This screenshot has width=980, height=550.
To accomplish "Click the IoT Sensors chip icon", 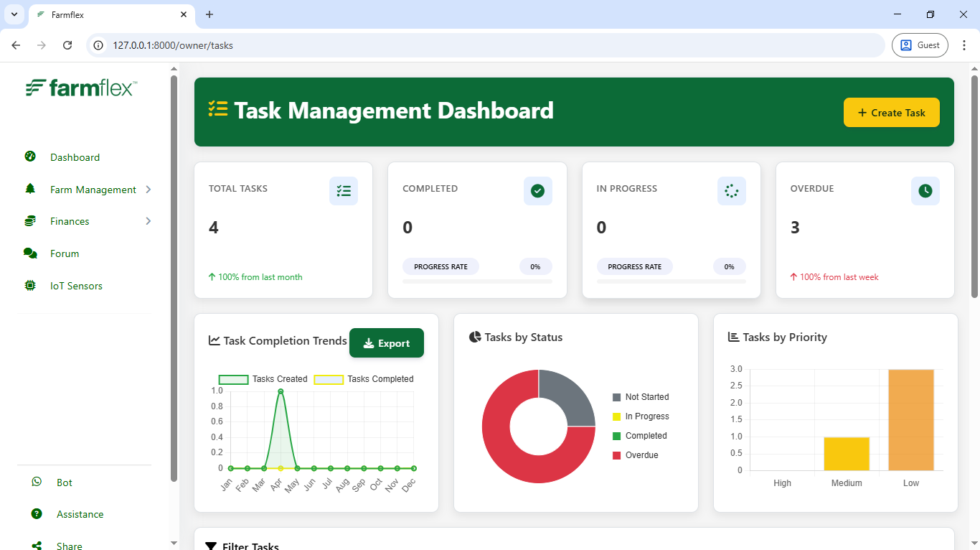I will click(x=30, y=286).
